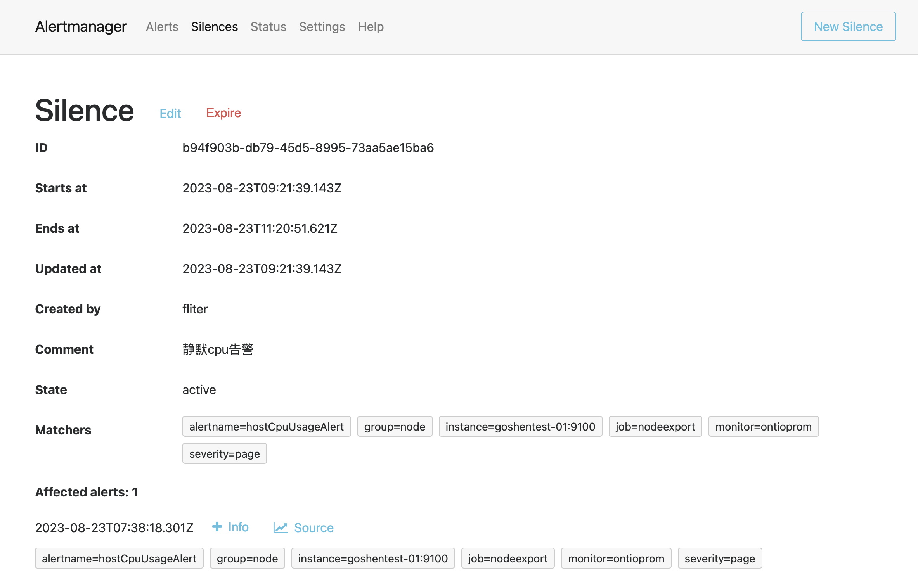Expand the alert Info details
The height and width of the screenshot is (588, 918).
(238, 527)
